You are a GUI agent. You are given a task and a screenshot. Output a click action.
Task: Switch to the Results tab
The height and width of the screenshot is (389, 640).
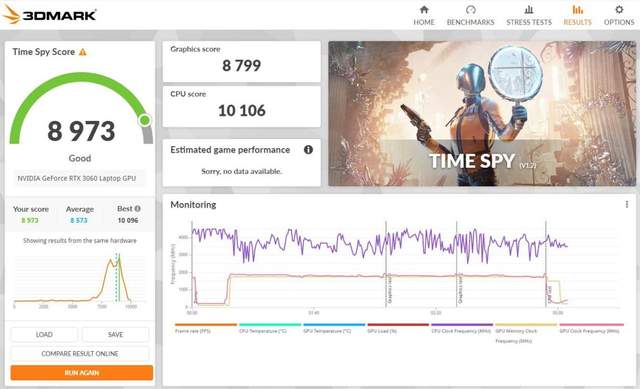(x=577, y=16)
